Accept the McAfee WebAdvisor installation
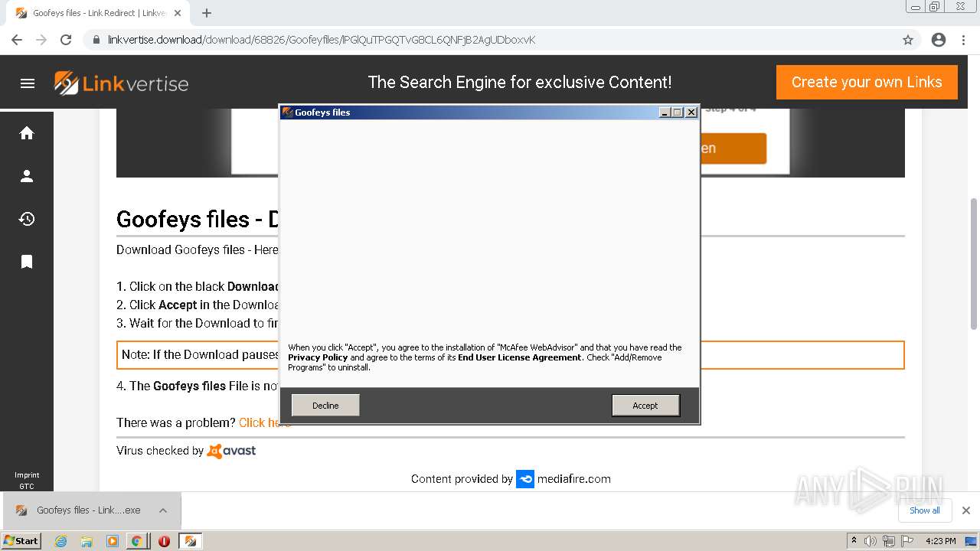Viewport: 980px width, 551px height. pyautogui.click(x=645, y=406)
